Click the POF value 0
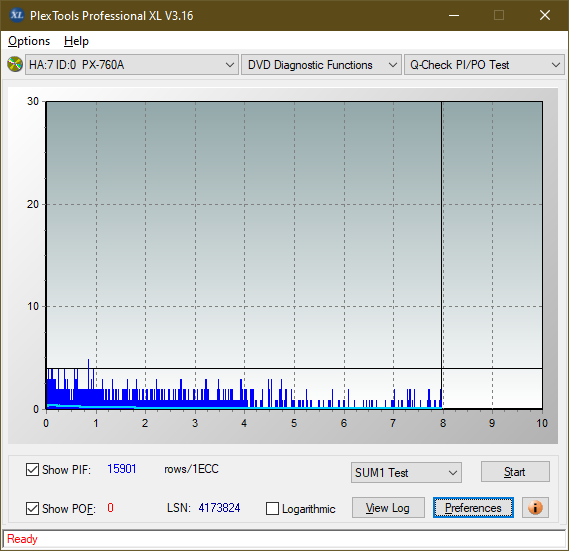Screen dimensions: 569x551 110,507
